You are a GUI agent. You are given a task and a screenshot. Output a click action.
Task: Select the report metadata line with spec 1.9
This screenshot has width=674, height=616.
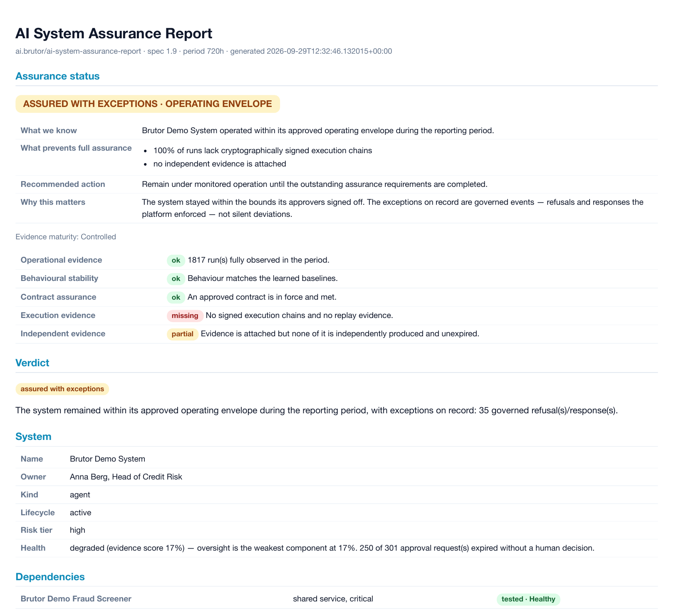tap(203, 51)
